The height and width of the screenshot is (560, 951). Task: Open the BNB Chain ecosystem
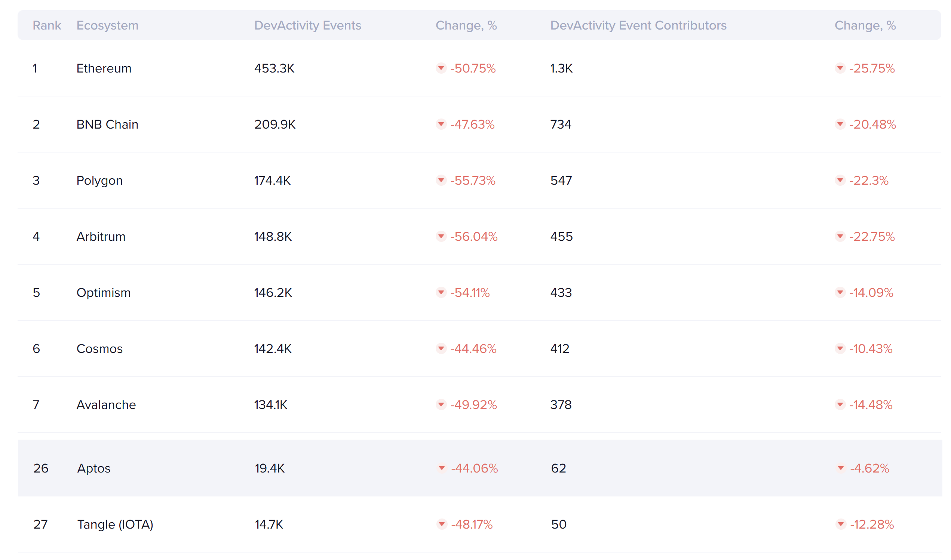point(107,124)
